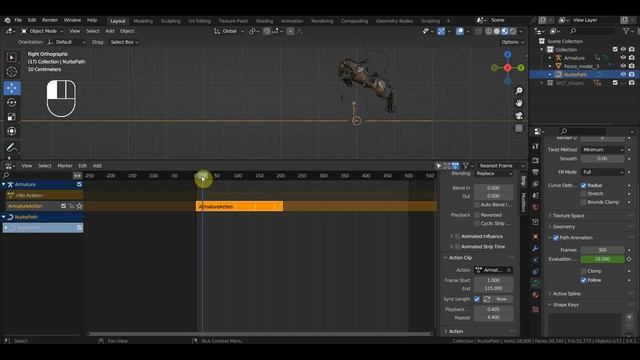Image resolution: width=640 pixels, height=360 pixels.
Task: Open the Fill Mode Full dropdown
Action: click(602, 172)
